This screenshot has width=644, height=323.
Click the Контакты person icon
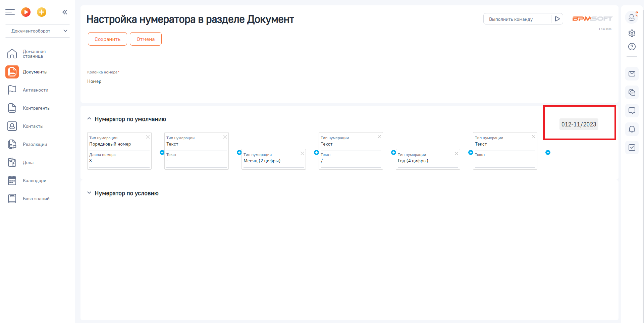12,126
